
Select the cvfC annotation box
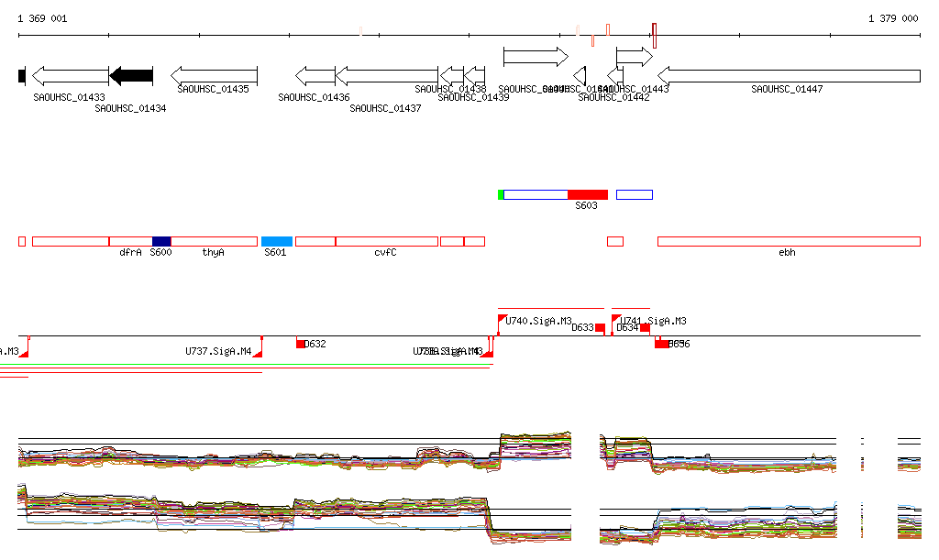point(387,242)
